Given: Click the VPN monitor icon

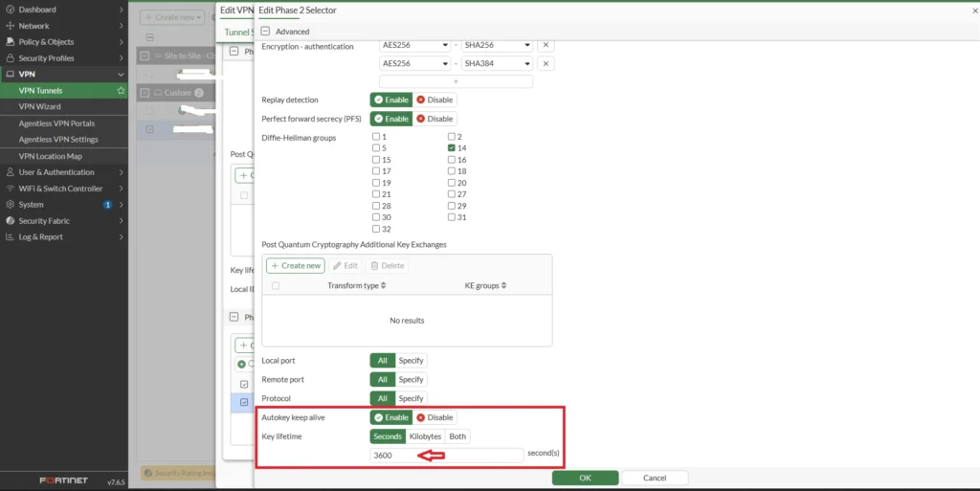Looking at the screenshot, I should 10,74.
